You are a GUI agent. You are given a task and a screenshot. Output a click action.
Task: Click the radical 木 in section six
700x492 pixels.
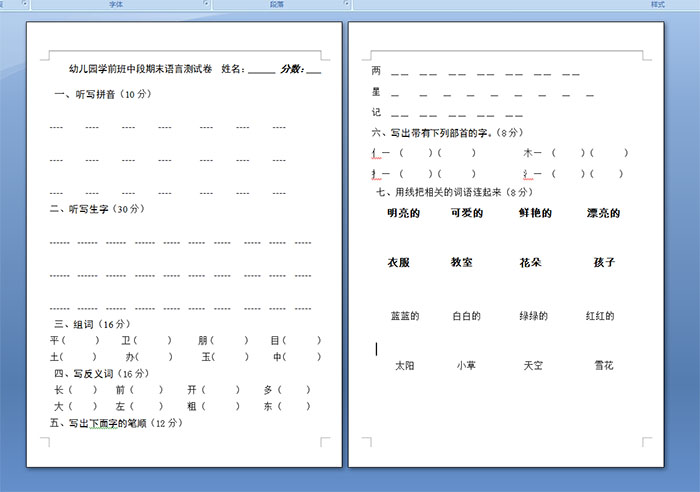528,153
